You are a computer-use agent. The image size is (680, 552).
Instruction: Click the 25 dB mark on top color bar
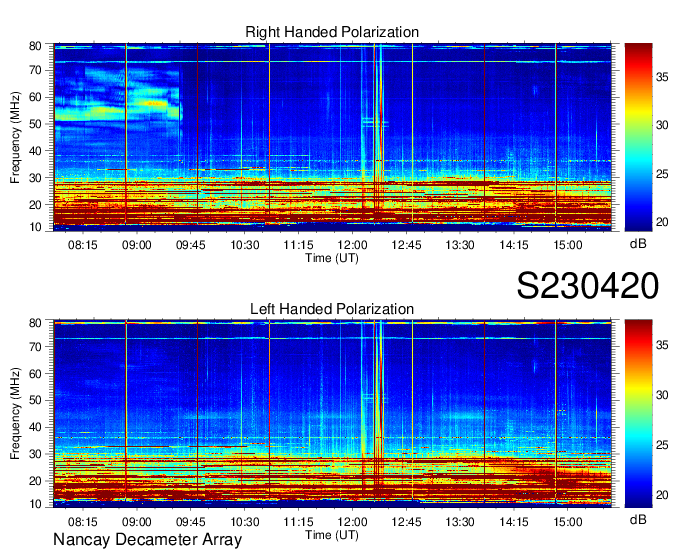click(x=662, y=174)
